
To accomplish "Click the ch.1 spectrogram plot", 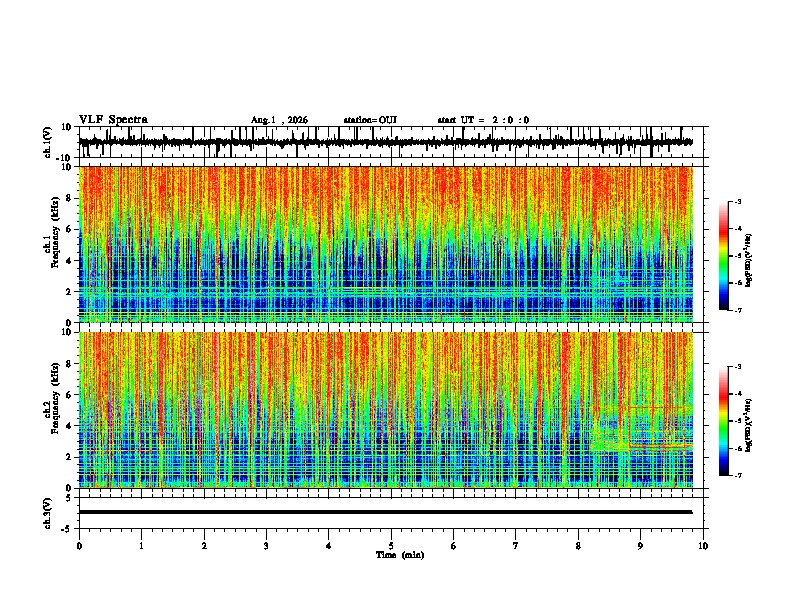I will click(x=385, y=244).
